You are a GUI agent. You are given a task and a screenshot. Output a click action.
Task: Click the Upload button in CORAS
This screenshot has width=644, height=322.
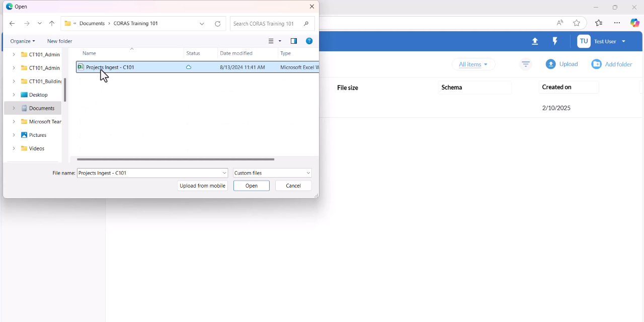click(x=562, y=64)
